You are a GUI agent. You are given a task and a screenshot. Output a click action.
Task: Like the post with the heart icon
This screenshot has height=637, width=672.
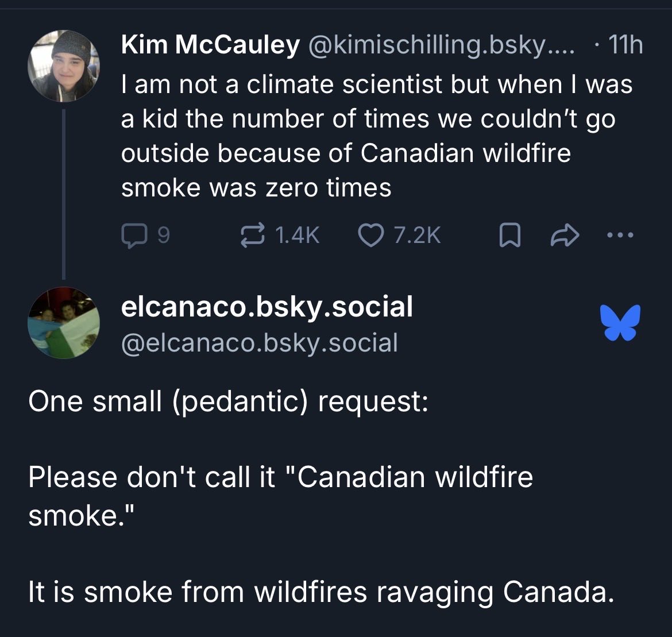(x=370, y=236)
